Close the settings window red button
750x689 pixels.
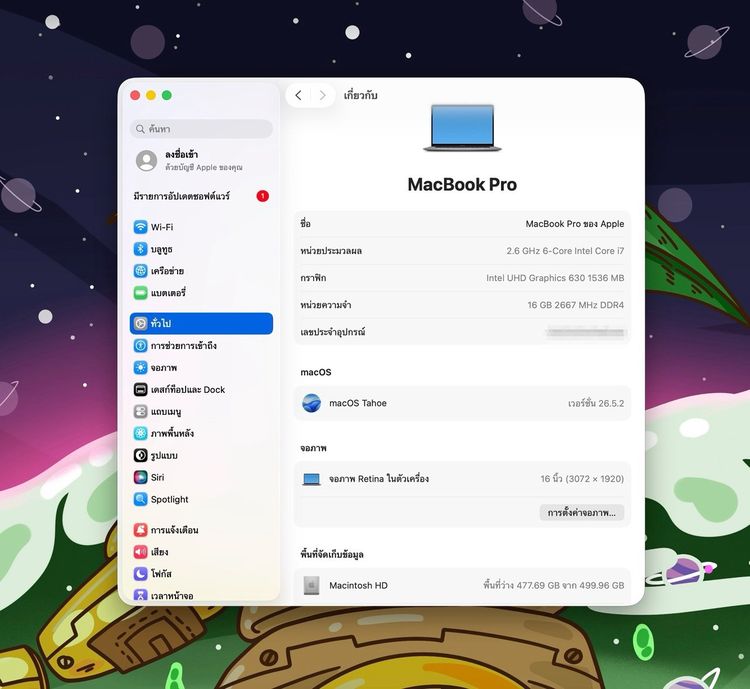135,95
